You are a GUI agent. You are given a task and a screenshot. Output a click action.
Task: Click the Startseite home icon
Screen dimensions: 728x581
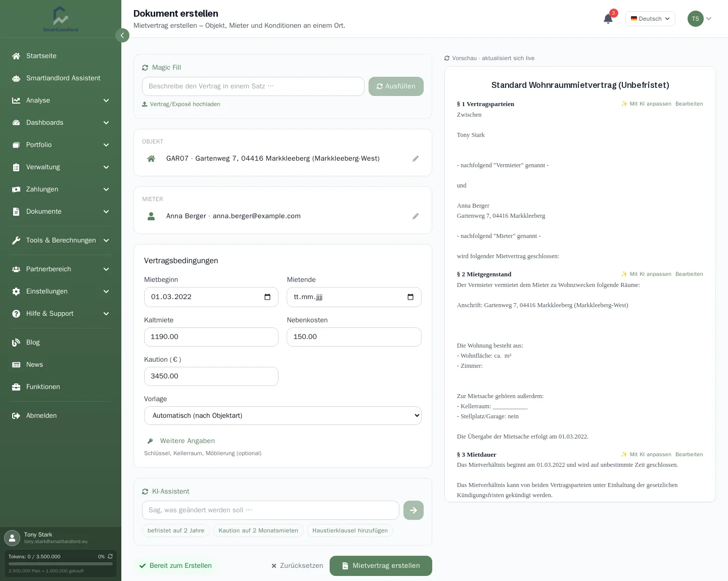pos(16,56)
